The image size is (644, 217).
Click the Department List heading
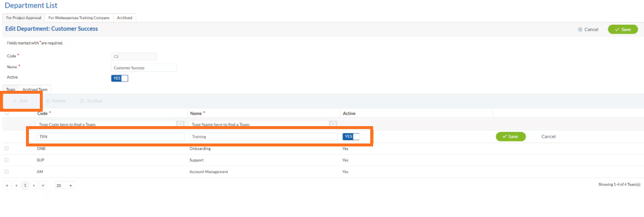(31, 5)
